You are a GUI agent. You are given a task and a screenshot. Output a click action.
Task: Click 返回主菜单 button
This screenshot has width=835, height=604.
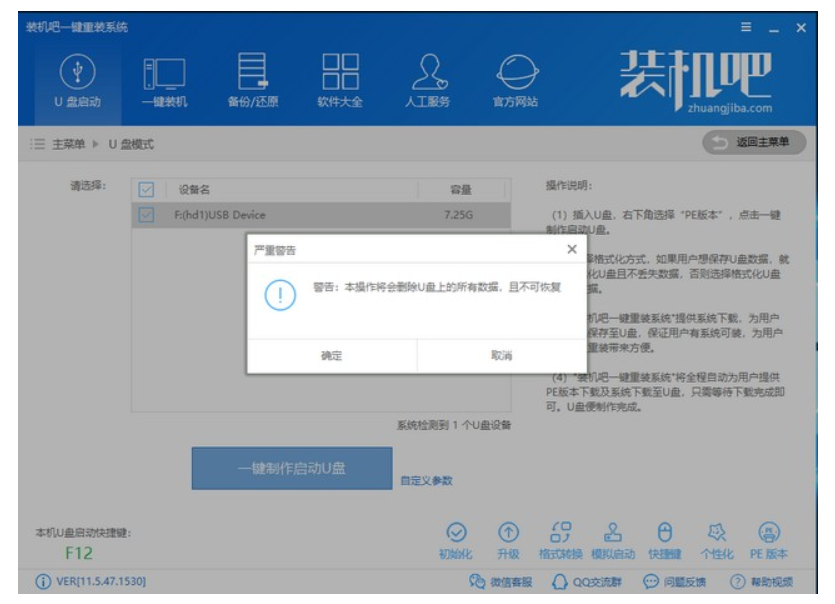(x=754, y=143)
